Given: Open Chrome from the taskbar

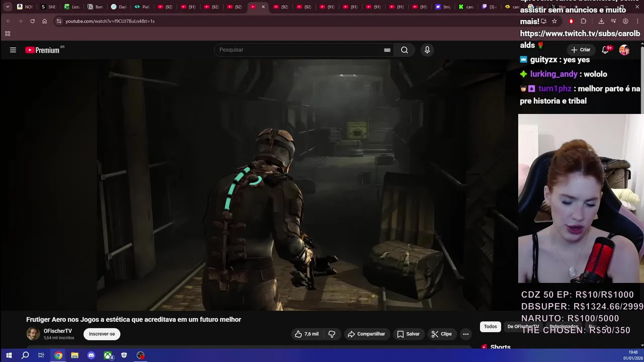Looking at the screenshot, I should (58, 355).
